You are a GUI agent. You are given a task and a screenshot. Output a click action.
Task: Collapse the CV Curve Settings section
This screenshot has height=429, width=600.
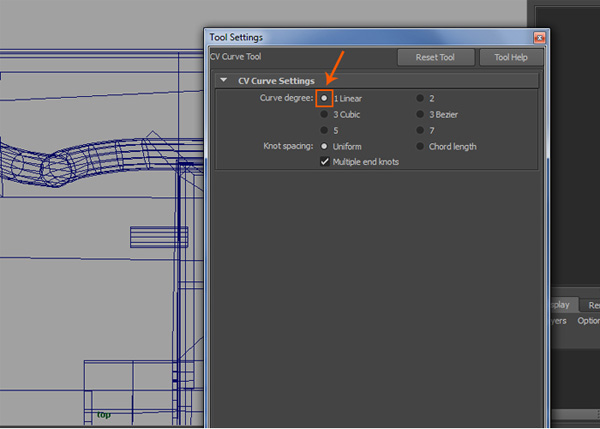[223, 80]
